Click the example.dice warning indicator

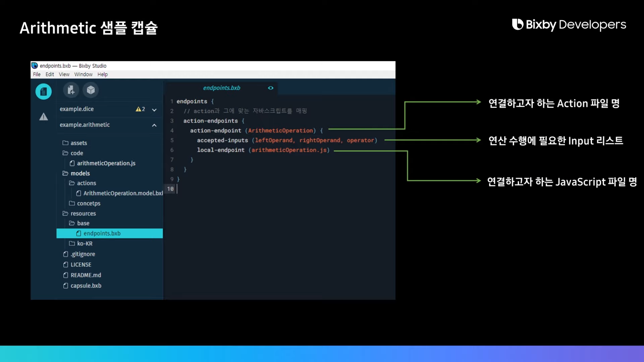pyautogui.click(x=140, y=109)
